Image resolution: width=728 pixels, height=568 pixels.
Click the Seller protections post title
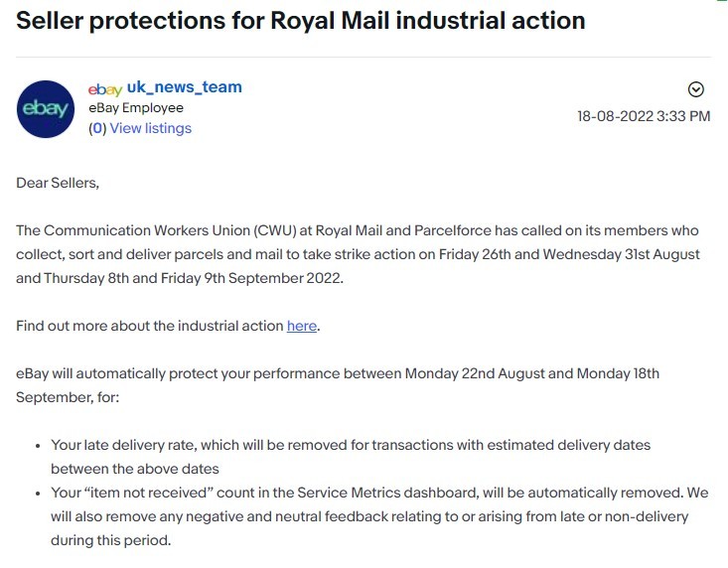[x=300, y=20]
